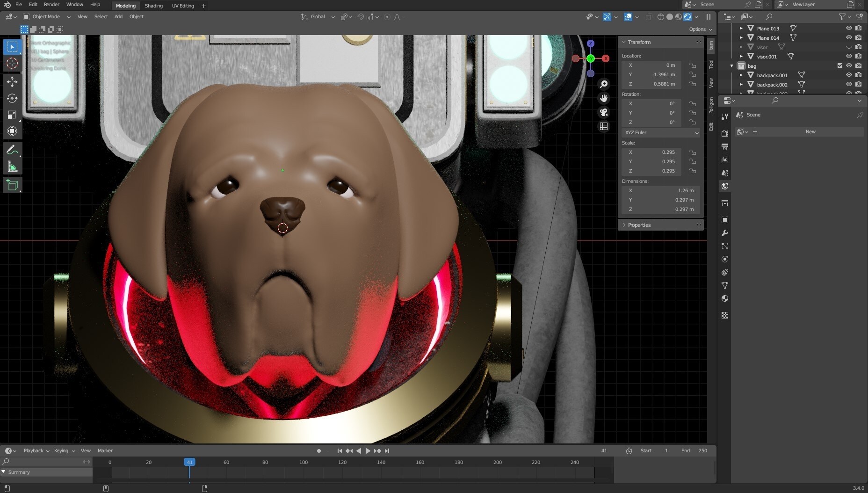The image size is (868, 493).
Task: Open the File menu
Action: 19,5
